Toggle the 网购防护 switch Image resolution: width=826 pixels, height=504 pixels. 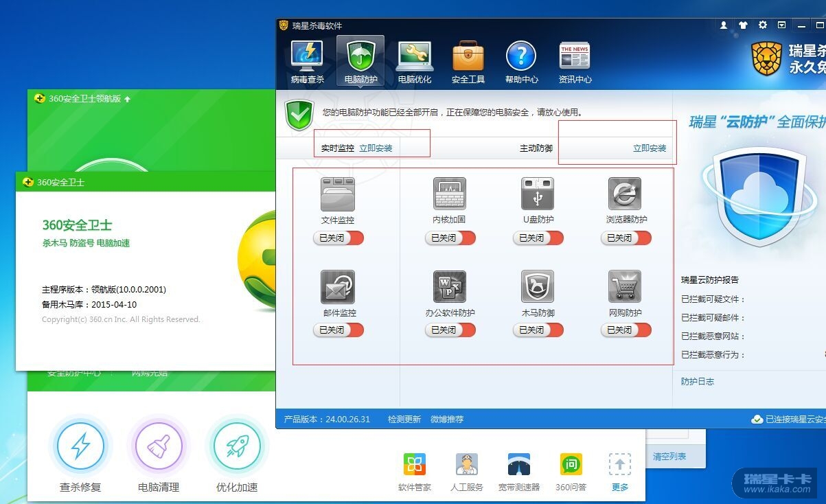[x=626, y=330]
